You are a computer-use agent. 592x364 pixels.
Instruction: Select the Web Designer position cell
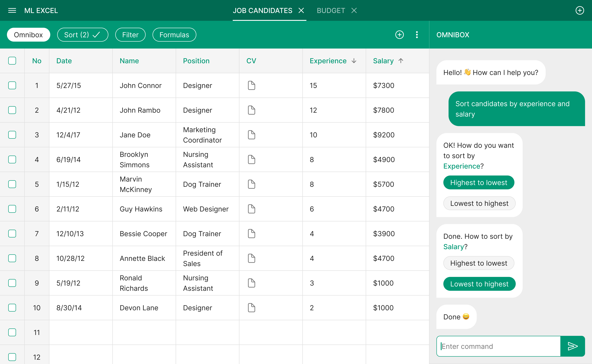pyautogui.click(x=208, y=209)
